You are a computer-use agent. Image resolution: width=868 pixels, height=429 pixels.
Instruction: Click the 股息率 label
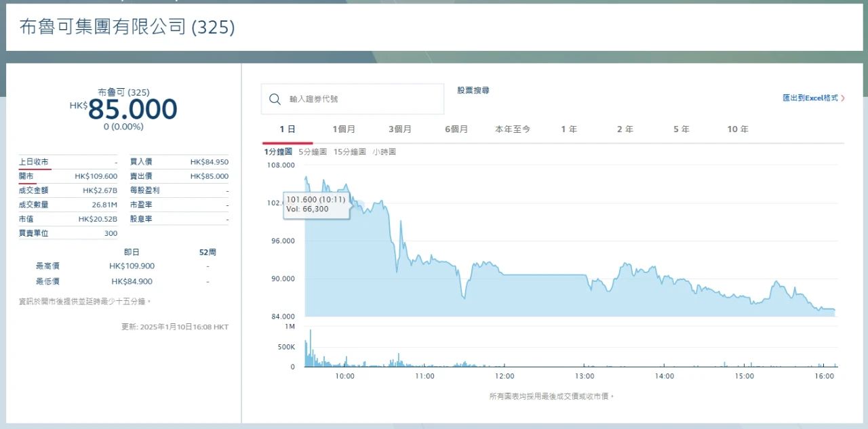point(141,219)
